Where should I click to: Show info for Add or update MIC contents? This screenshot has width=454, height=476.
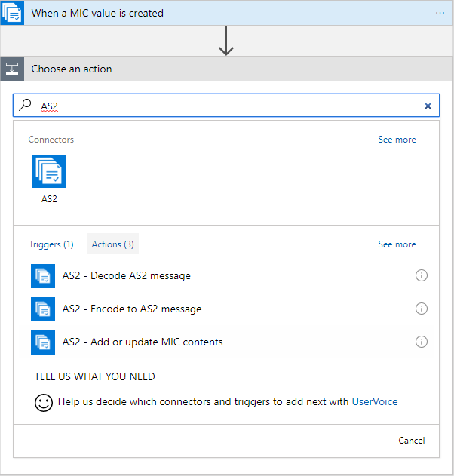tap(422, 342)
